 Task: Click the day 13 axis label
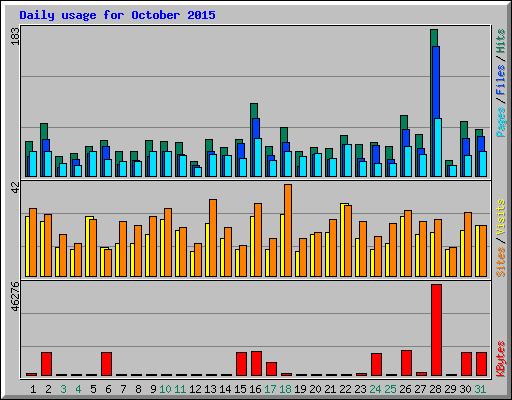coord(210,389)
